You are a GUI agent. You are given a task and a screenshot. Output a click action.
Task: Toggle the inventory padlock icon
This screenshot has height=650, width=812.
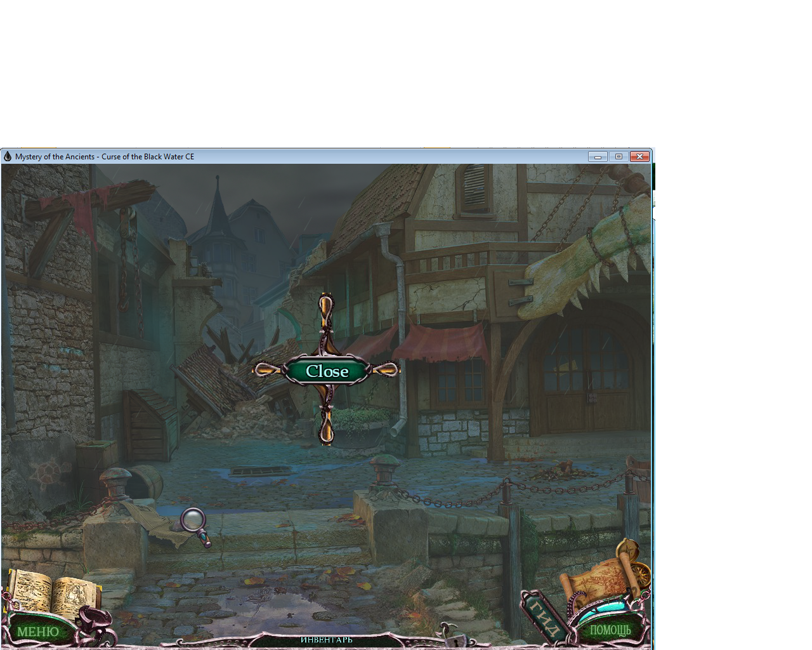pos(454,637)
